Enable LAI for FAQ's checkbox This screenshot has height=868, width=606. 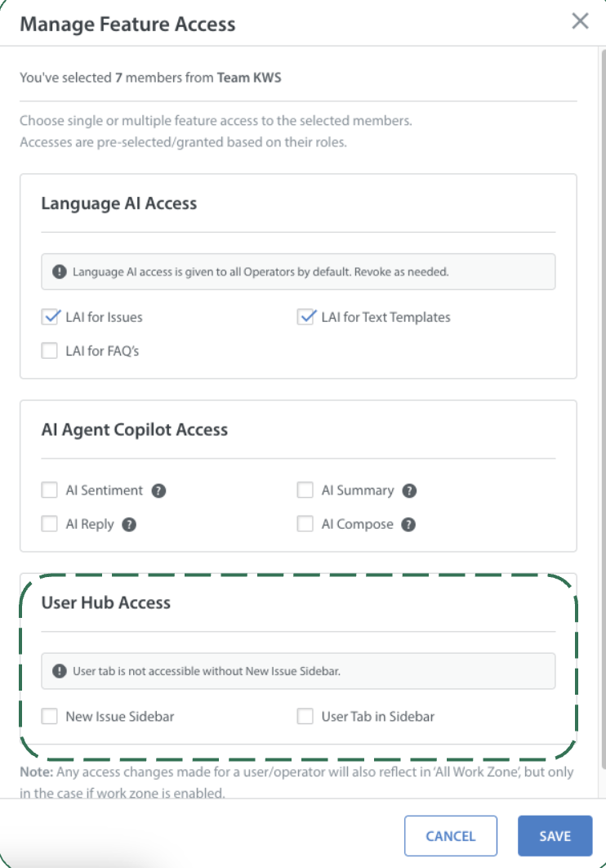pos(50,351)
